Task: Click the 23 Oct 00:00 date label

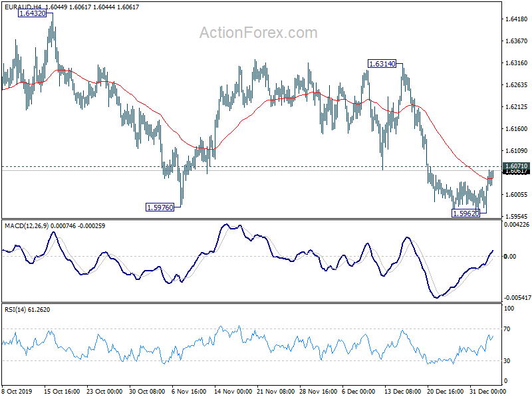Action: coord(104,391)
